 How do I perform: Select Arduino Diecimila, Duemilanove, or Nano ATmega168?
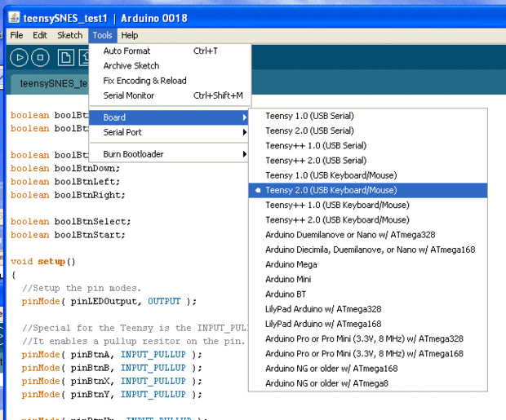pyautogui.click(x=368, y=250)
